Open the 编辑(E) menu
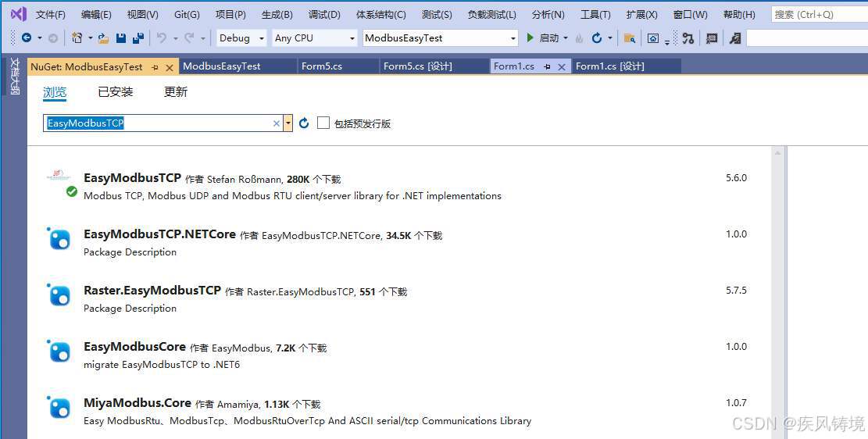 click(96, 14)
